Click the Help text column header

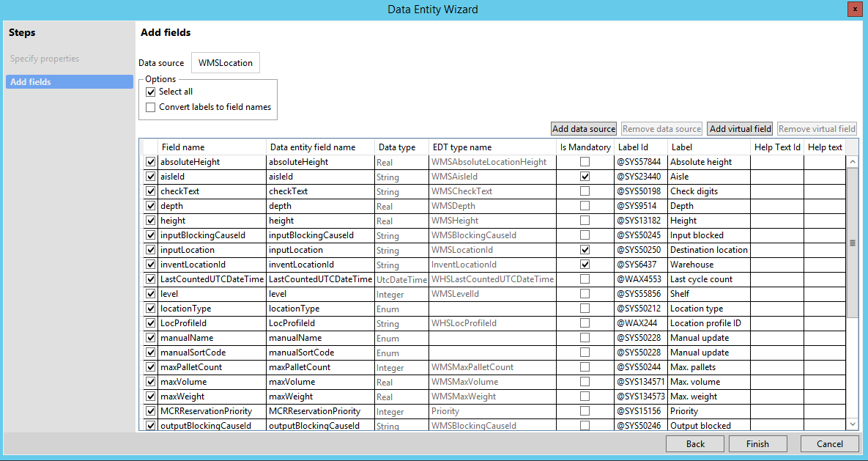(x=825, y=147)
